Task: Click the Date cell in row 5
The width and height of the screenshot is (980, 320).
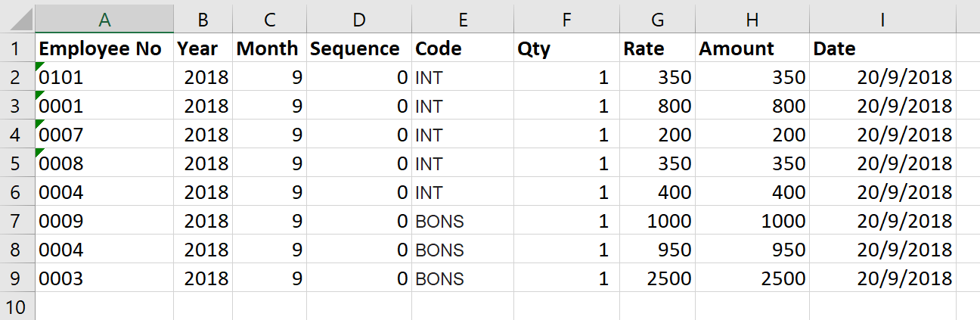Action: click(x=882, y=164)
